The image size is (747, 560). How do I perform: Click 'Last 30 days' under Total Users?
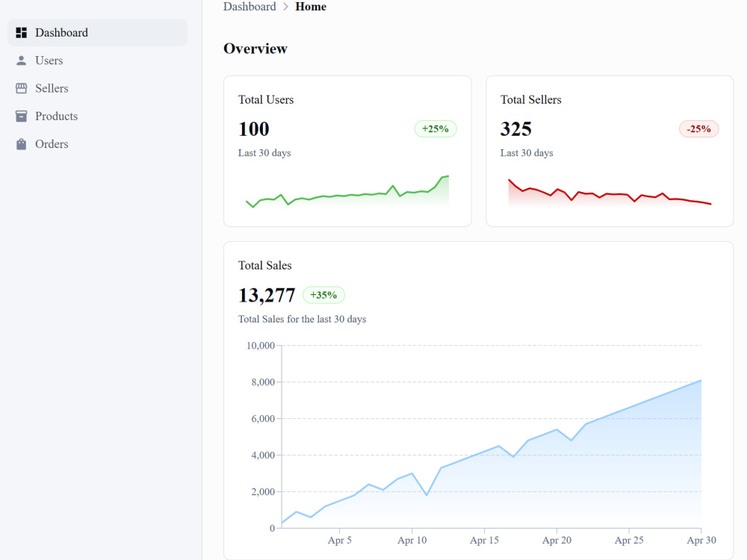coord(264,153)
